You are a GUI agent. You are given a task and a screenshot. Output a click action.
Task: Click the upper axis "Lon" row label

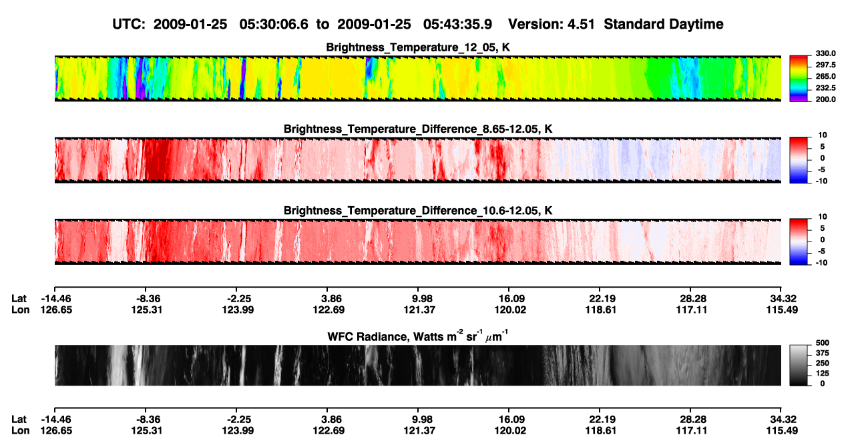tap(20, 310)
